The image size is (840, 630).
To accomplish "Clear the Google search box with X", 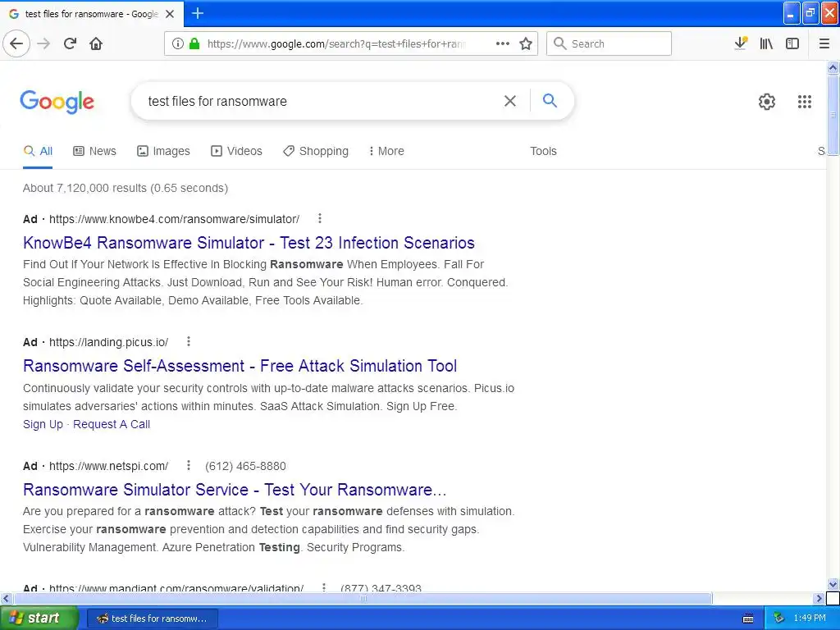I will 510,101.
